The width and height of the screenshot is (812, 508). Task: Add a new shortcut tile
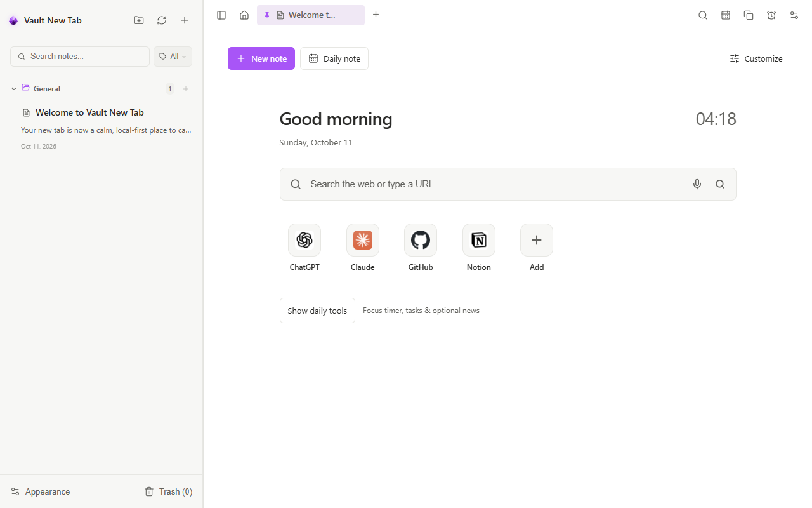pos(537,248)
